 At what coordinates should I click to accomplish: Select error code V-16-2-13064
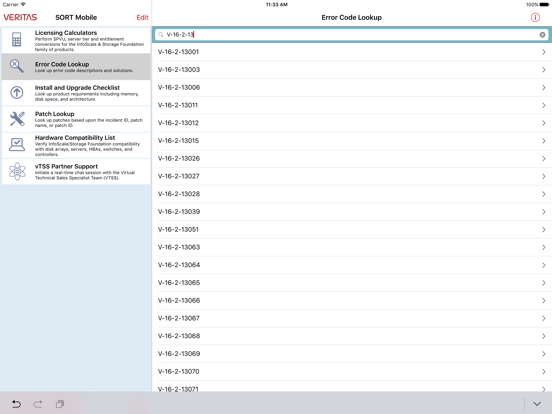[x=352, y=265]
